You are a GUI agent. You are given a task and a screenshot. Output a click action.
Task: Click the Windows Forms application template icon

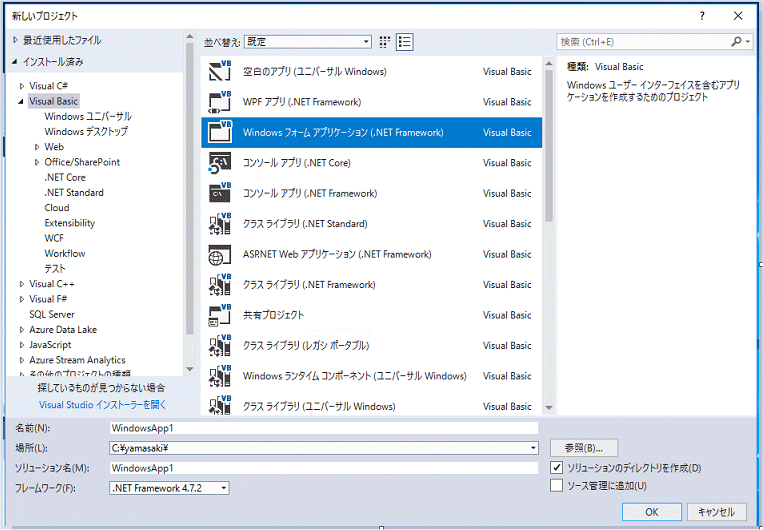(x=219, y=132)
